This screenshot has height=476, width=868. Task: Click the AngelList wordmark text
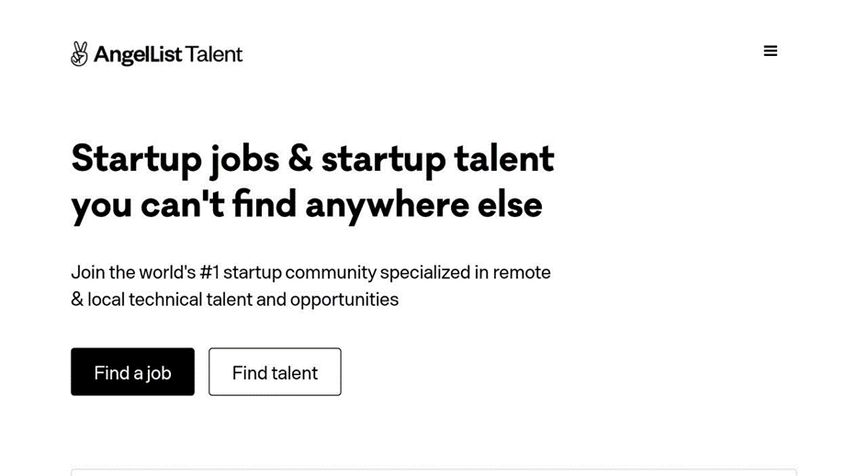[x=137, y=55]
